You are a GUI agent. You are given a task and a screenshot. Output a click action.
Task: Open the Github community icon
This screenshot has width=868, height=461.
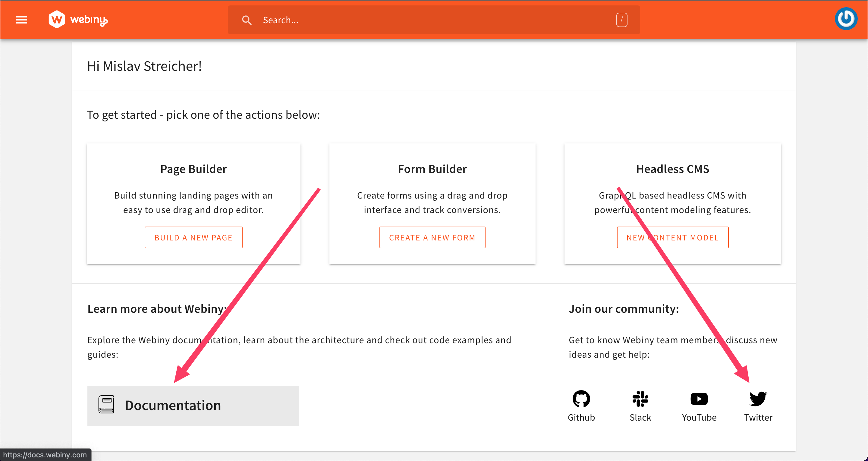pos(581,399)
